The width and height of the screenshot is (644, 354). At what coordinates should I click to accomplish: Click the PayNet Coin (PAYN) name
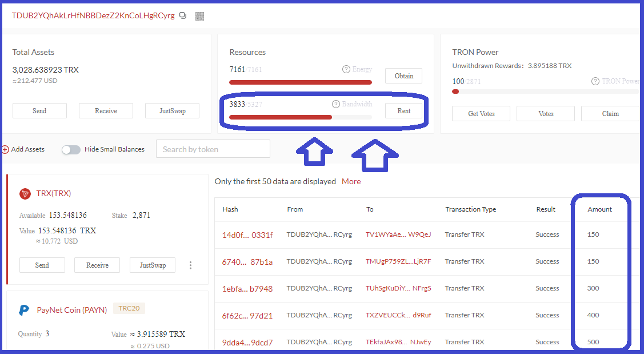click(72, 310)
